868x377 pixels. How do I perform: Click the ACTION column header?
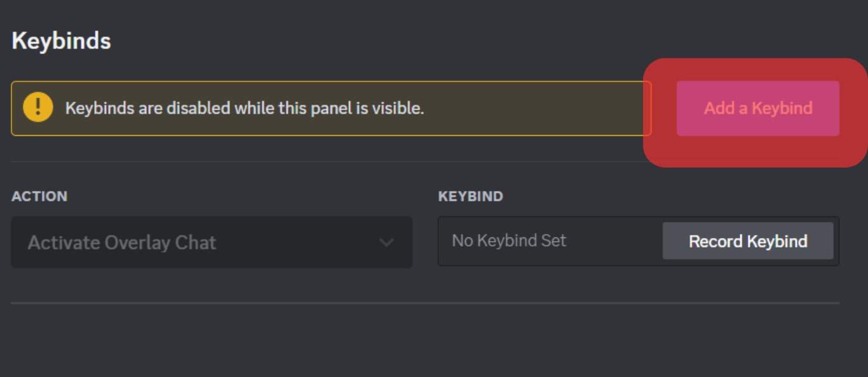[x=39, y=196]
